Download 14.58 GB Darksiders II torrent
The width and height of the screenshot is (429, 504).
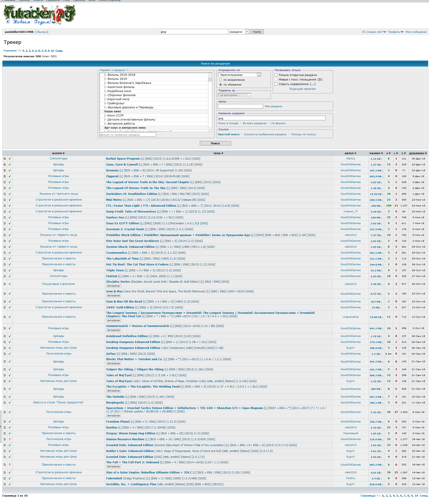376,194
